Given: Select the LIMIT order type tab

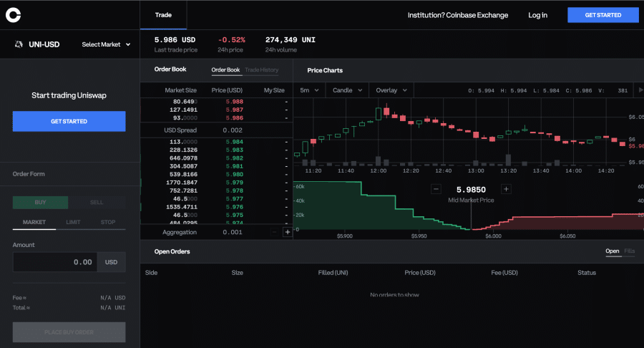Looking at the screenshot, I should pos(73,222).
